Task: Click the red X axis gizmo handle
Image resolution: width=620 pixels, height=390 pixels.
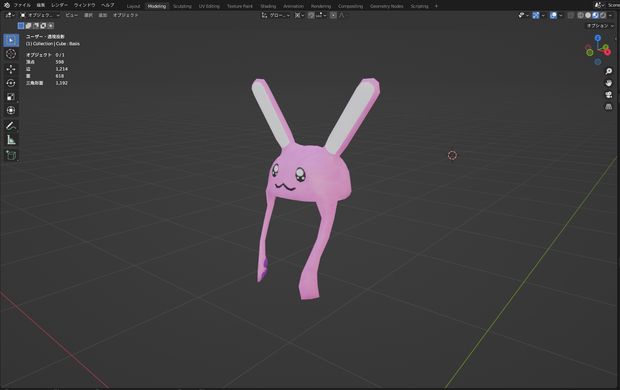Action: [607, 52]
